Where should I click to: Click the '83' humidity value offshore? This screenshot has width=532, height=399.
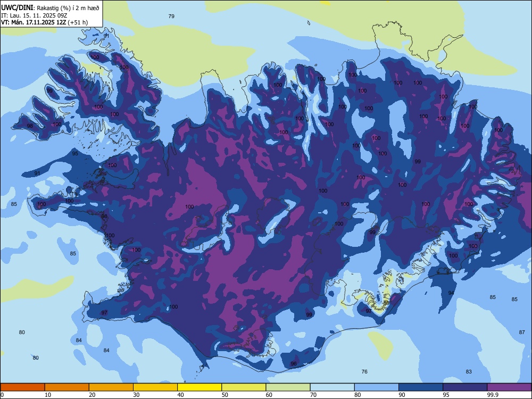point(469,372)
